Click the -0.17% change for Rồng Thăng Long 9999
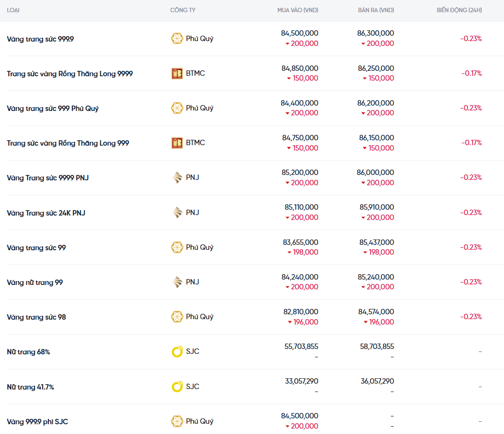504x434 pixels. (471, 73)
